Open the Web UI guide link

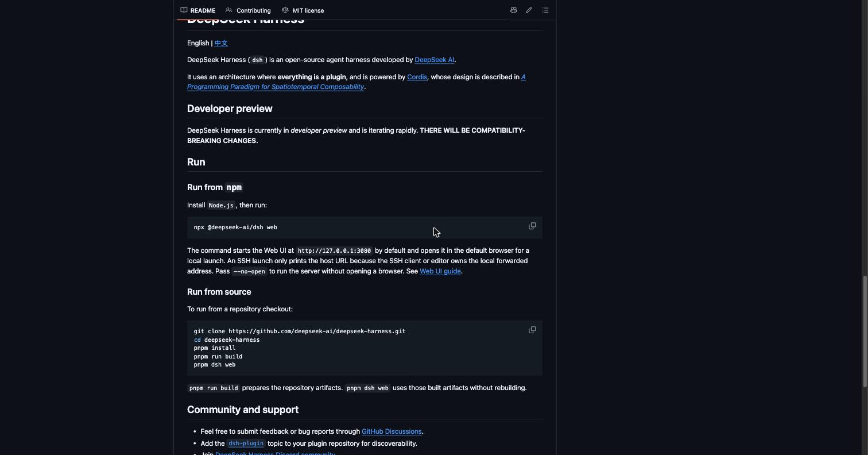point(440,271)
